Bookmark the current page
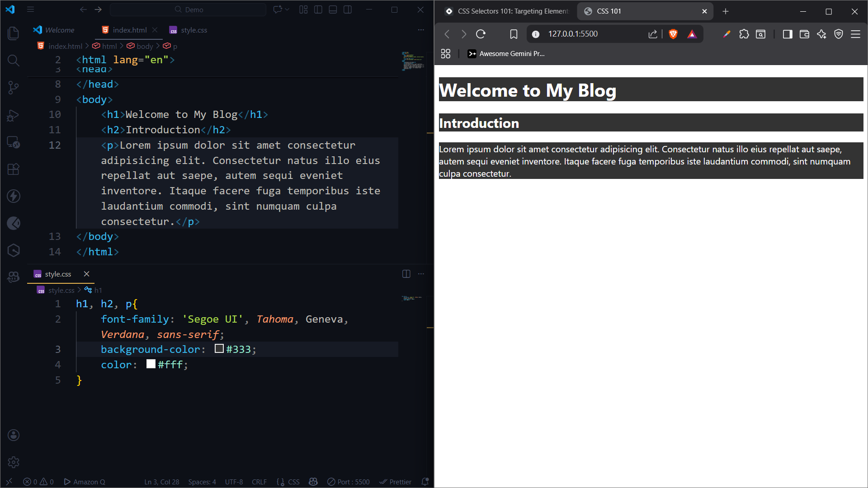868x488 pixels. point(514,34)
